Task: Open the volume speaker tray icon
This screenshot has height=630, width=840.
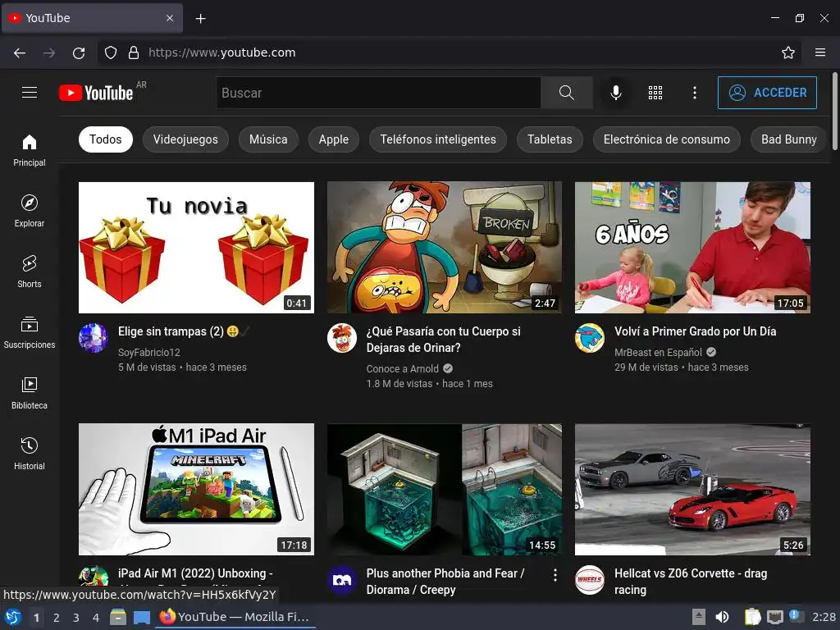Action: 722,617
